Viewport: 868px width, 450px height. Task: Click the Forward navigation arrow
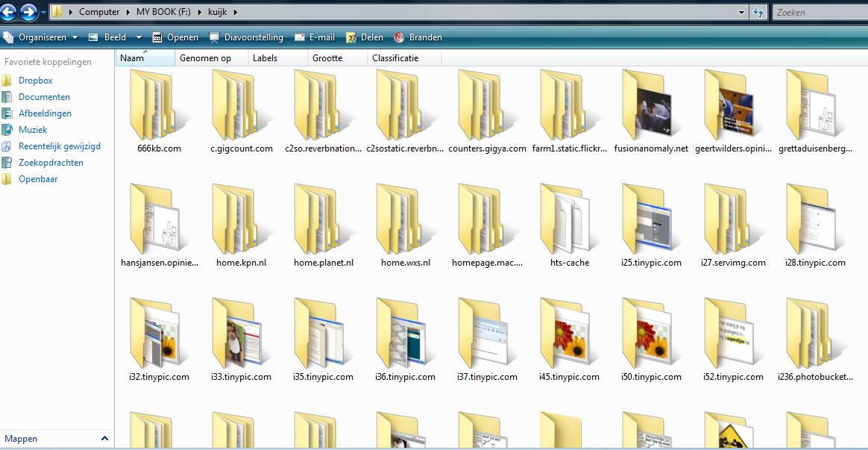tap(29, 11)
